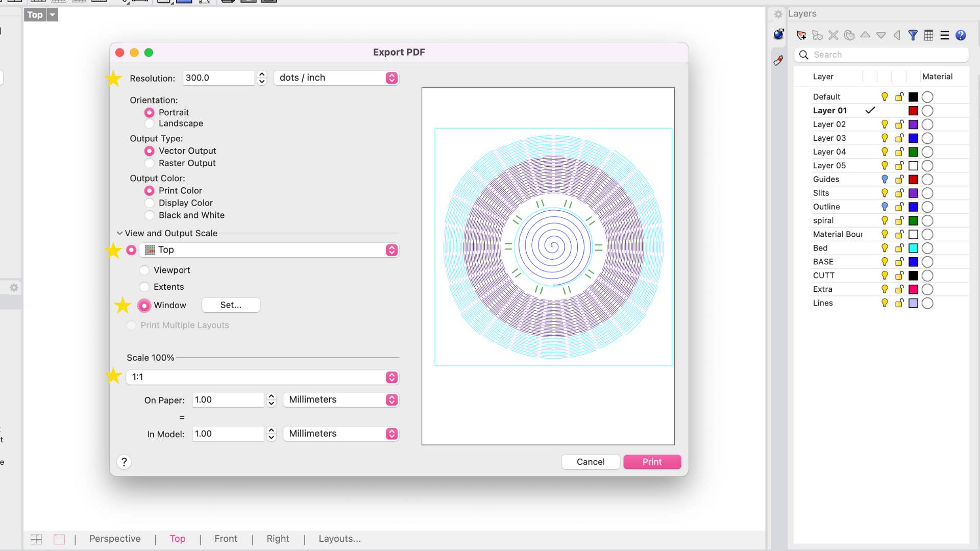Click the cyan color swatch of Bed layer
Viewport: 980px width, 551px height.
point(913,248)
